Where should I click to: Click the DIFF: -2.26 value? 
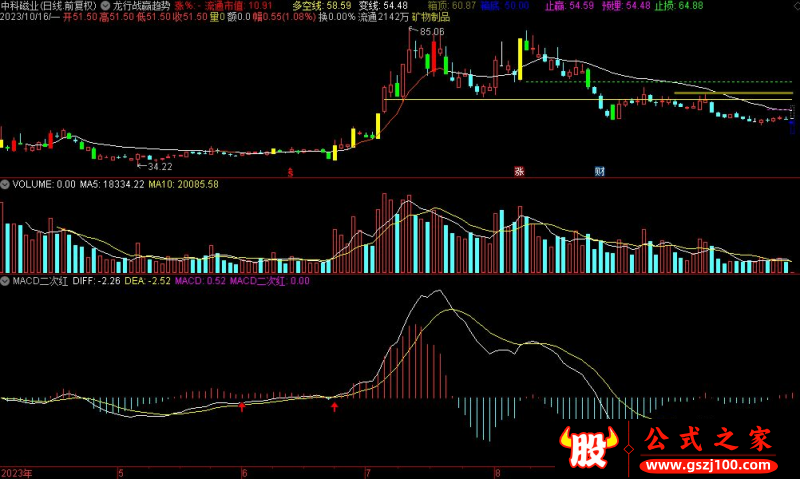click(x=96, y=281)
